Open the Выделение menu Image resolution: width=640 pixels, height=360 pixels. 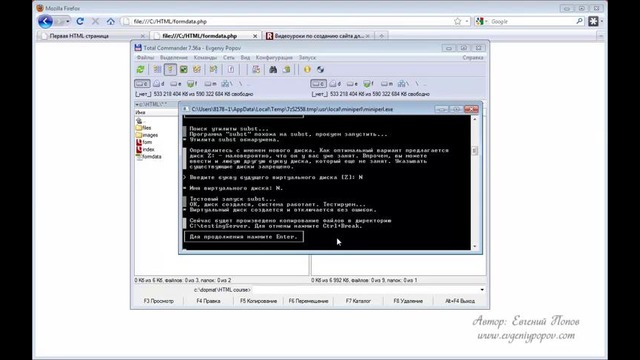click(x=174, y=58)
